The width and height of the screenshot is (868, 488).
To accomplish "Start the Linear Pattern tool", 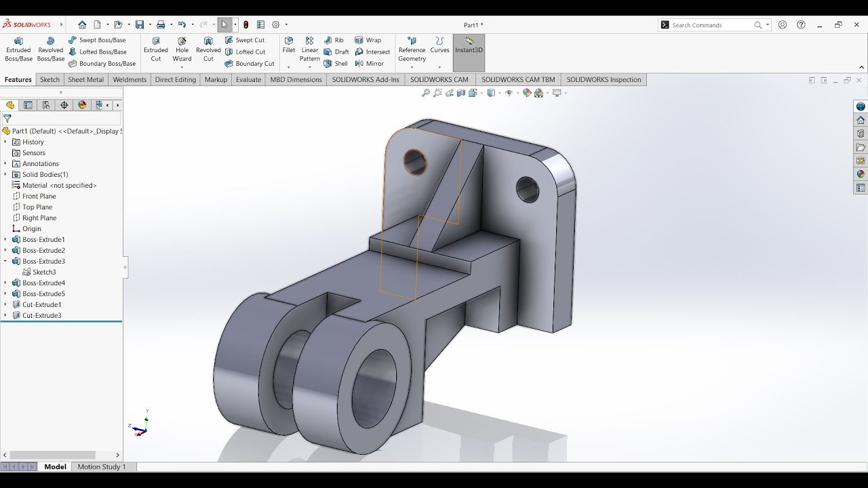I will pyautogui.click(x=309, y=49).
